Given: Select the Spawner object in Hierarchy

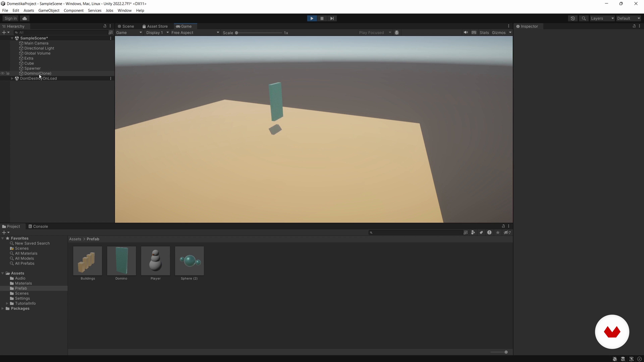Looking at the screenshot, I should pos(32,68).
